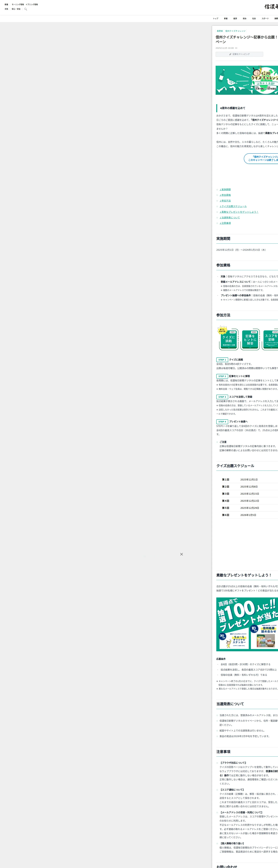Go to トップ in navigation bar
278x868 pixels.
click(216, 19)
